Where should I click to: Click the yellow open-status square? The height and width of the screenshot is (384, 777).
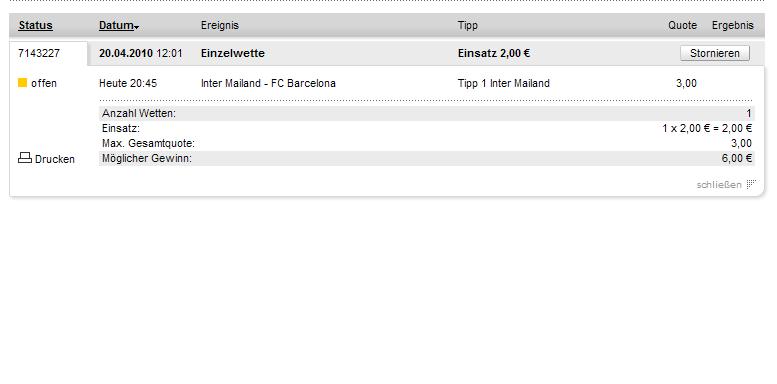(22, 83)
